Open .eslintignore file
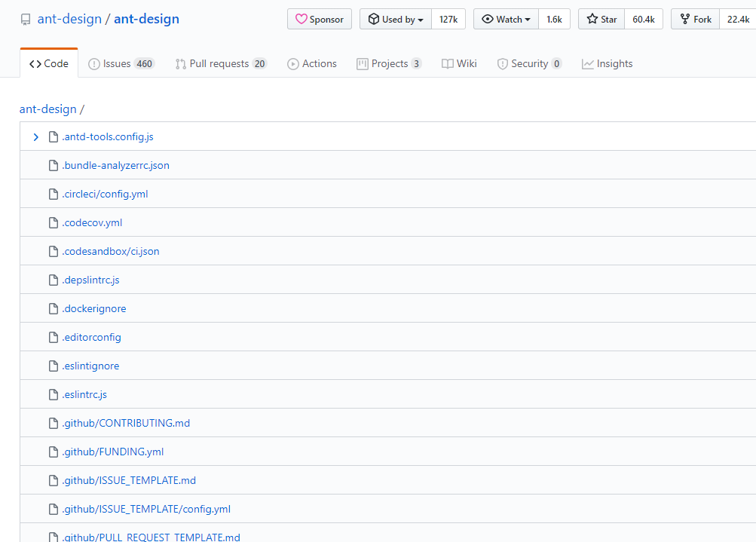Screen dimensions: 756x542 [x=90, y=366]
